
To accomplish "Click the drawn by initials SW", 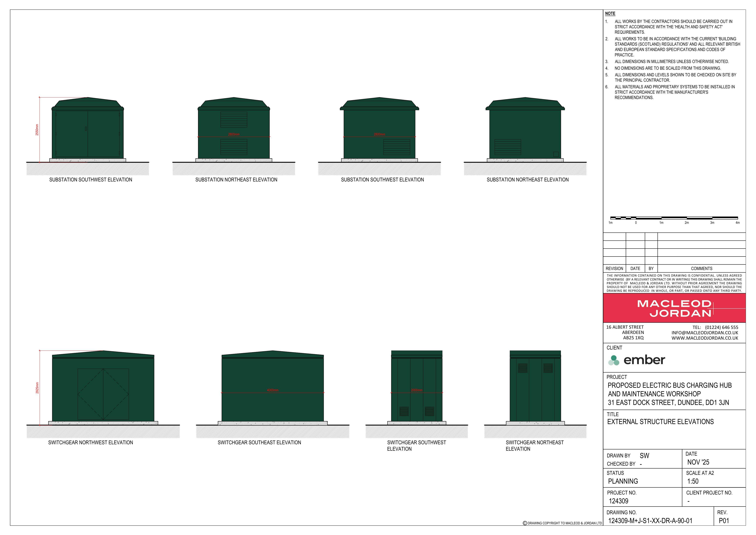I will pos(644,456).
